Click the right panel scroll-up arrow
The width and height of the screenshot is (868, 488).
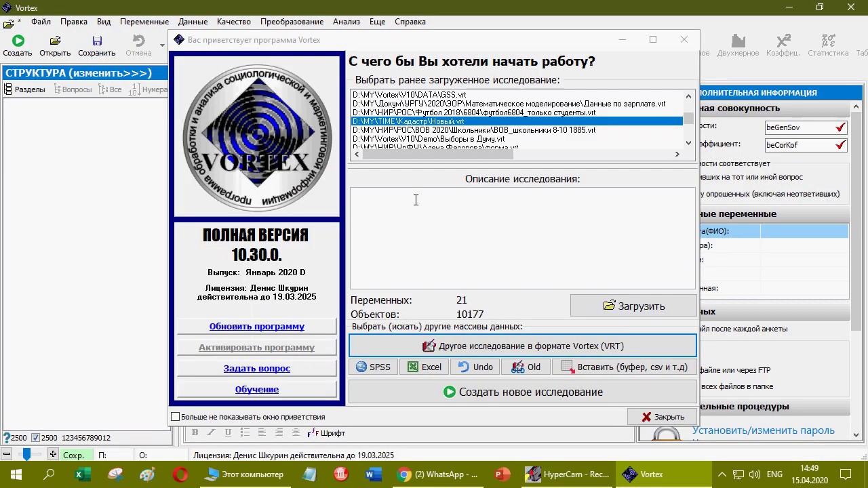click(x=856, y=107)
